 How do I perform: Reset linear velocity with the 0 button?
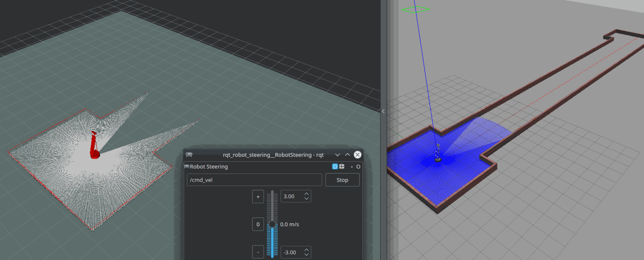(258, 224)
